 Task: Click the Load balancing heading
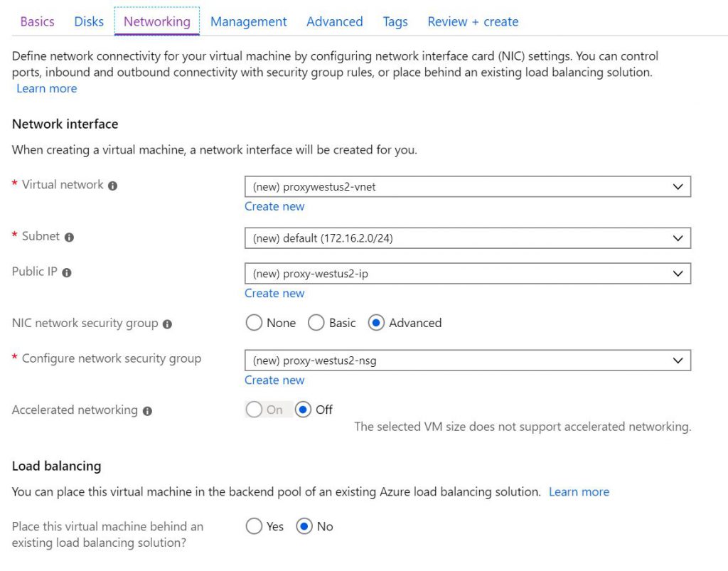click(56, 466)
